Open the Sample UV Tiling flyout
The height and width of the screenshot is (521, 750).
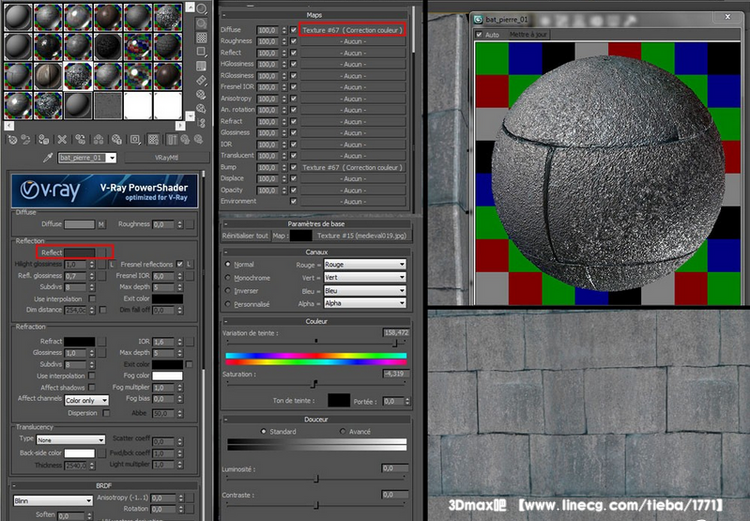coord(201,52)
